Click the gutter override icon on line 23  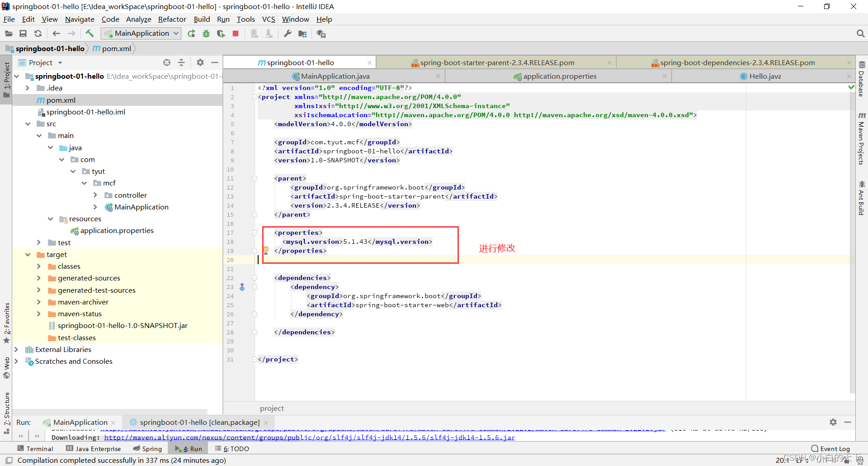coord(242,287)
